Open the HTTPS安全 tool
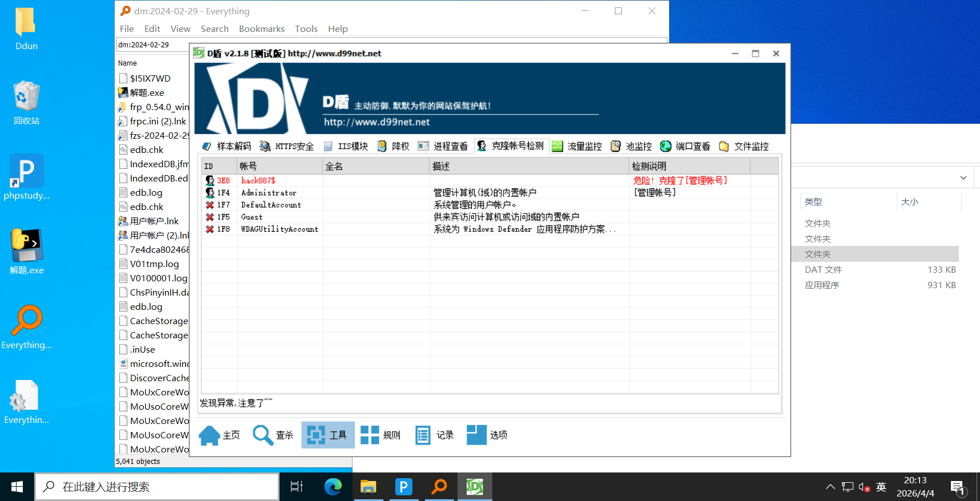 click(287, 146)
